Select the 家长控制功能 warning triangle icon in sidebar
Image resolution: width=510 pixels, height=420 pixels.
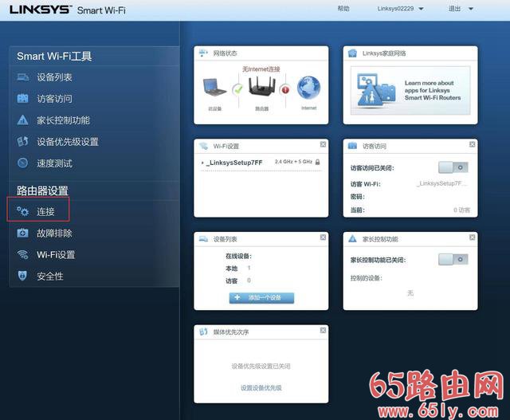tap(23, 120)
